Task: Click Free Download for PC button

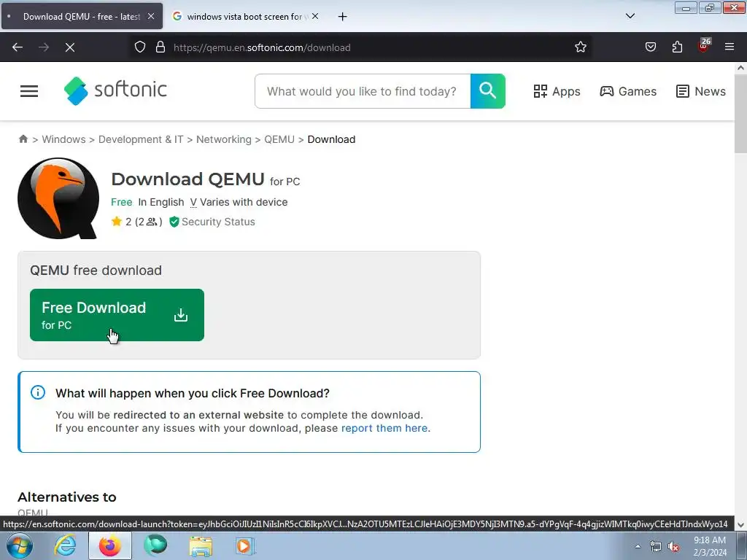Action: click(x=117, y=315)
